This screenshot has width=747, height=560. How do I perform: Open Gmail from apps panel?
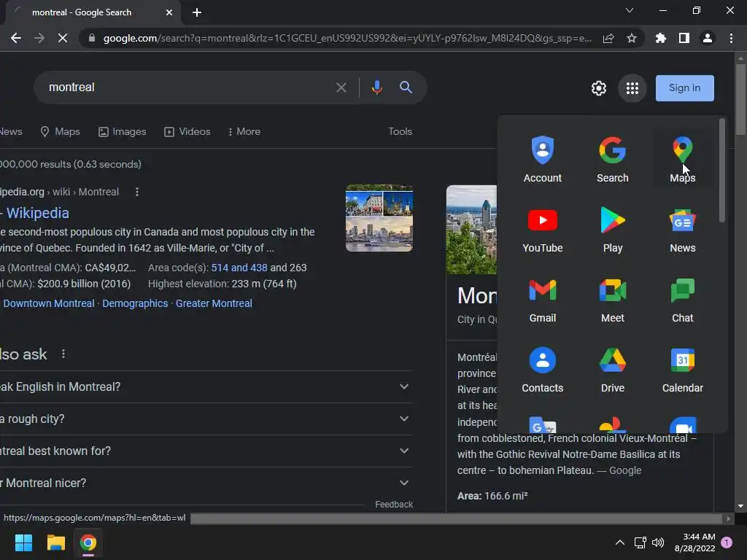tap(543, 299)
